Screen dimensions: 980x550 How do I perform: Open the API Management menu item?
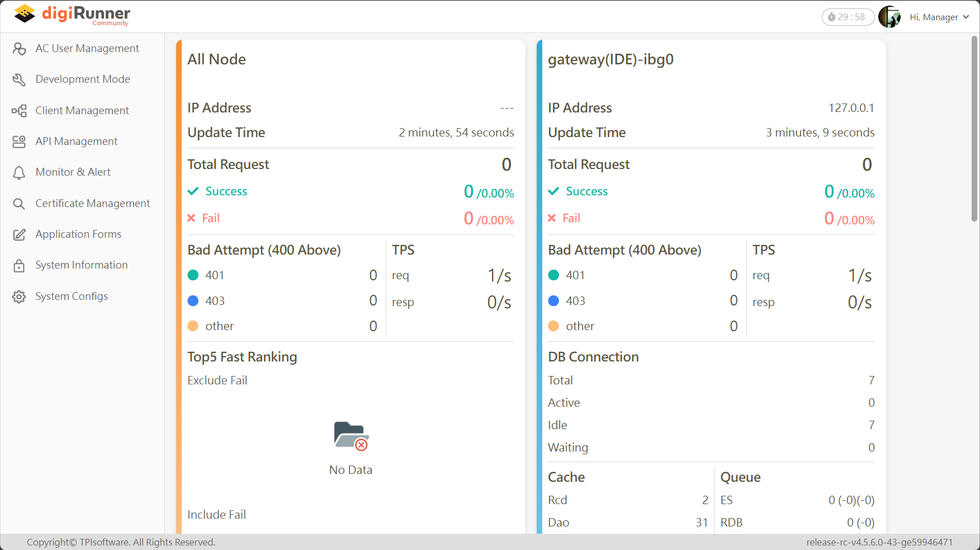(77, 142)
